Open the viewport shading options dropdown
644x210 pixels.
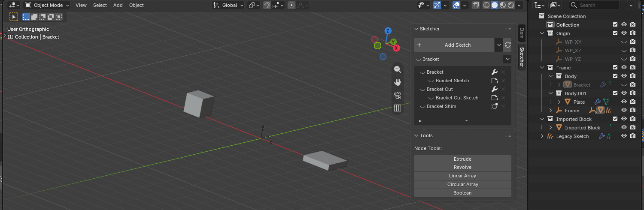click(x=519, y=5)
